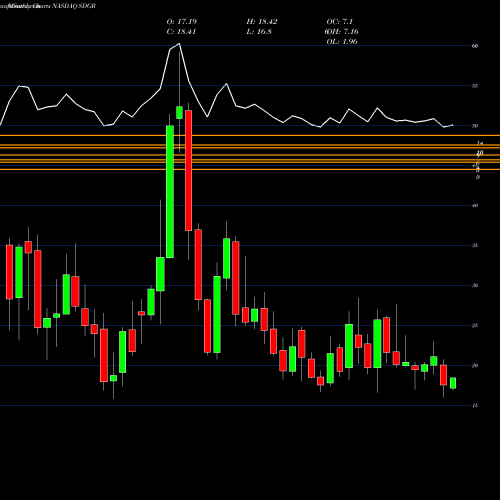Screen dimensions: 500x500
Task: Click the 40 price axis label
Action: pyautogui.click(x=475, y=206)
